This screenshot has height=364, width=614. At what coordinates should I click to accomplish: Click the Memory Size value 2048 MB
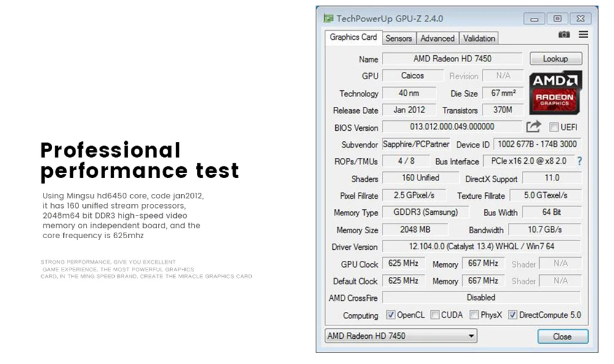tap(415, 230)
